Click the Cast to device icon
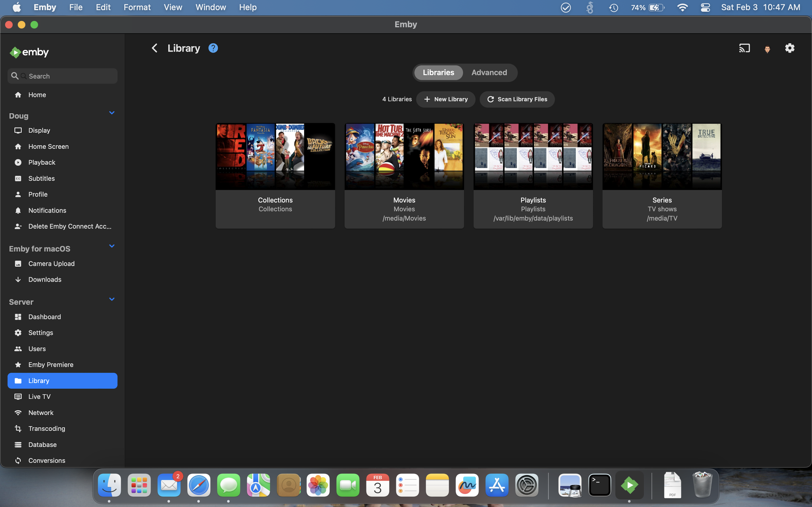Screen dimensions: 812x507 (x=744, y=48)
